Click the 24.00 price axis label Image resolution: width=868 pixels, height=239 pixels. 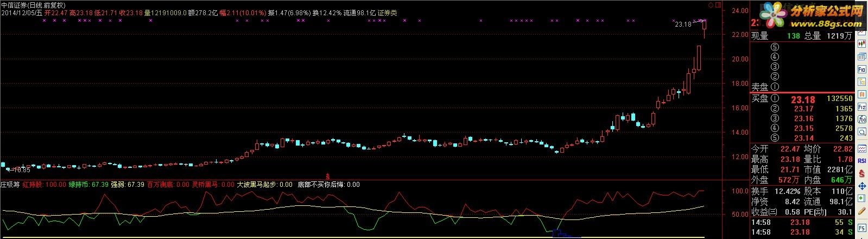point(739,10)
